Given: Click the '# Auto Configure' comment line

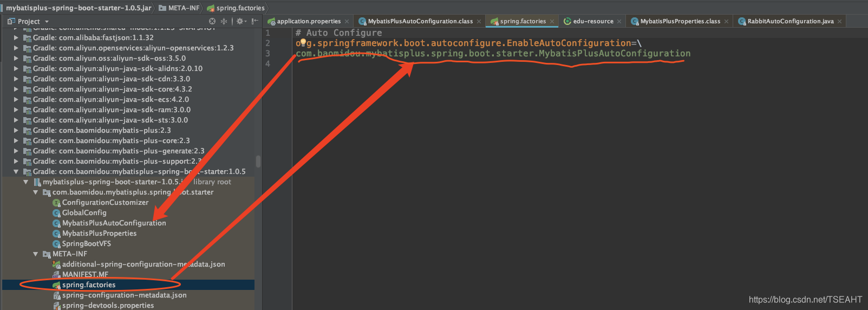Looking at the screenshot, I should 339,33.
